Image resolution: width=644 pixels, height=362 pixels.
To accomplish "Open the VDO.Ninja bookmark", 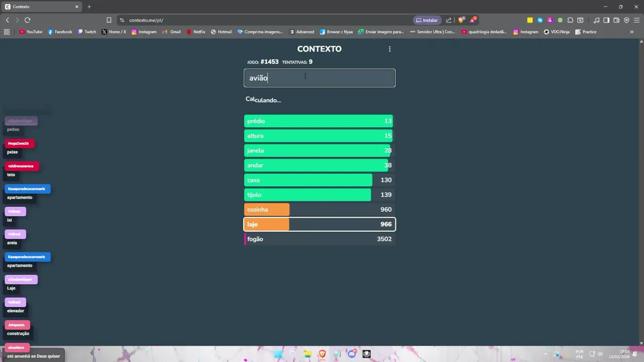I will (556, 32).
